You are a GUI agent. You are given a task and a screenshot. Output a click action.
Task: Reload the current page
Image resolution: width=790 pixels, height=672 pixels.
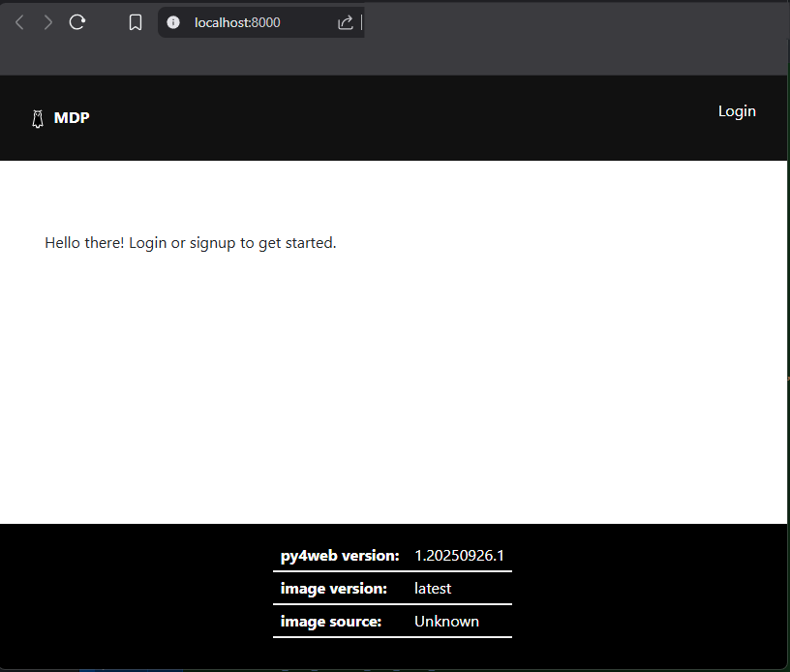click(x=78, y=22)
